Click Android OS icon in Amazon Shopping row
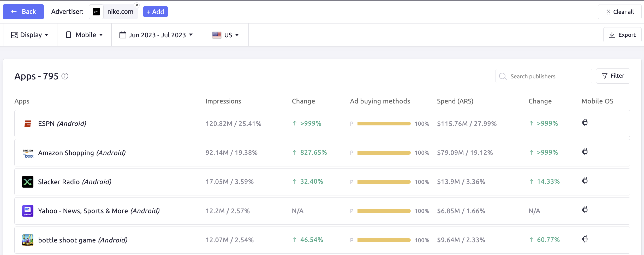Screen dimensions: 644x255 (585, 152)
